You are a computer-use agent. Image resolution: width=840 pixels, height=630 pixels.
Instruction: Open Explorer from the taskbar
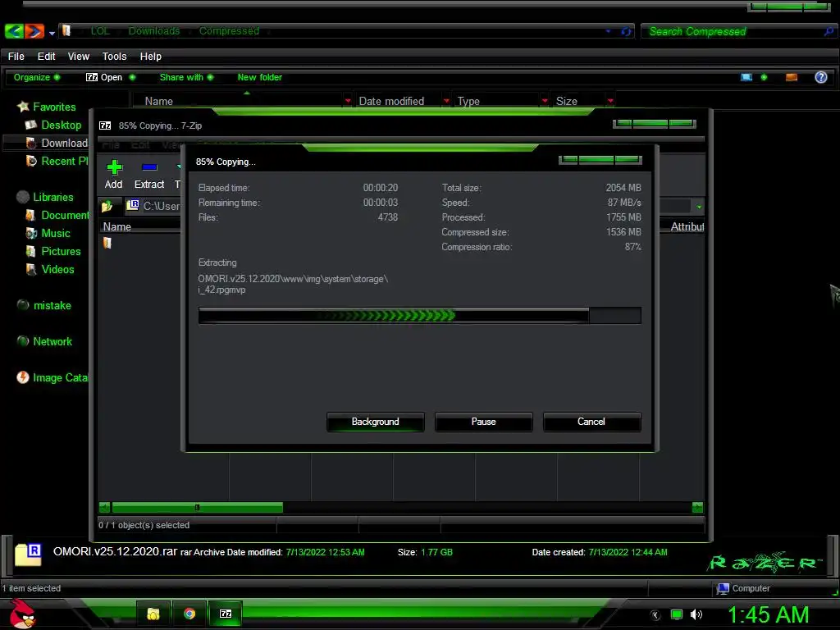(153, 614)
